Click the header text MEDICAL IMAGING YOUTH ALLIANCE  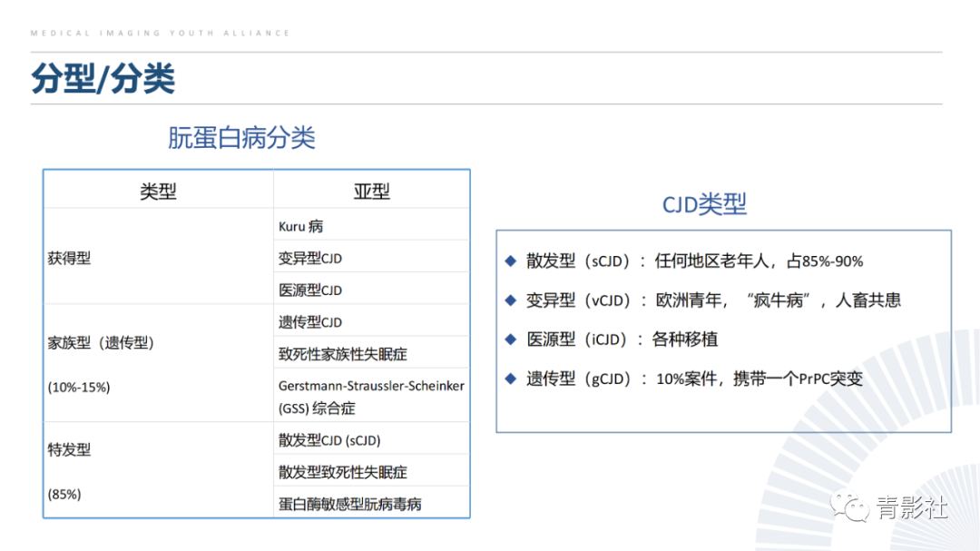click(160, 34)
